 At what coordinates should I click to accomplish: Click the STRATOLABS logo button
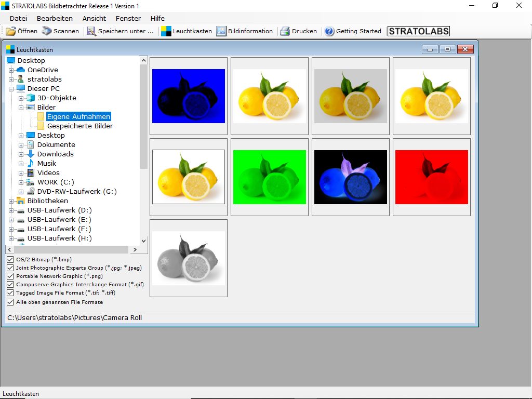(419, 31)
